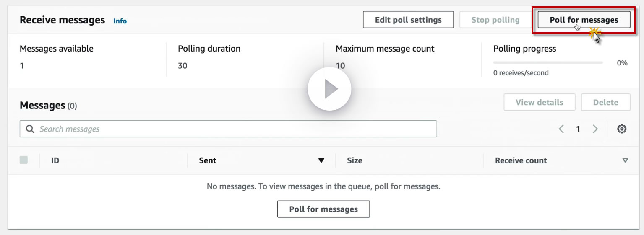Click Poll for messages below table
This screenshot has height=235, width=644.
click(323, 209)
